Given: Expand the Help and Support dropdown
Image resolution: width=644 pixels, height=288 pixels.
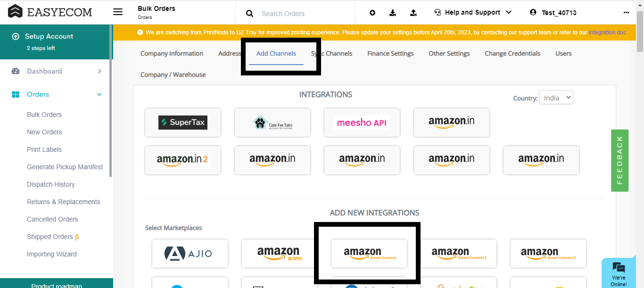Looking at the screenshot, I should coord(508,12).
